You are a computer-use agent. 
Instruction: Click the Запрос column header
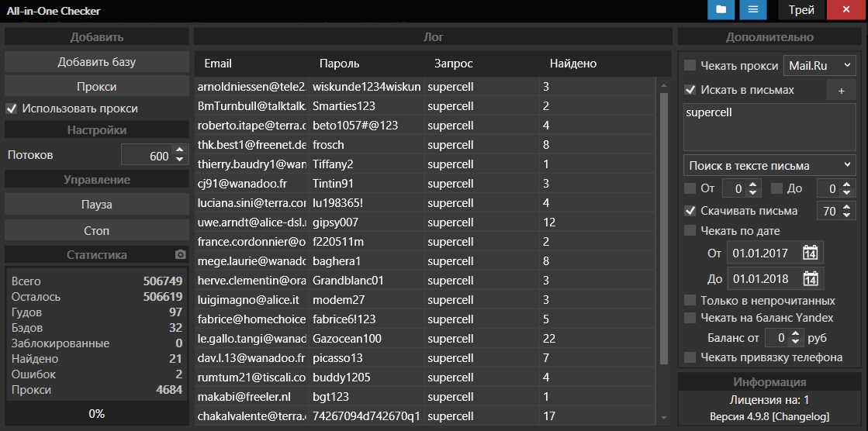point(453,64)
